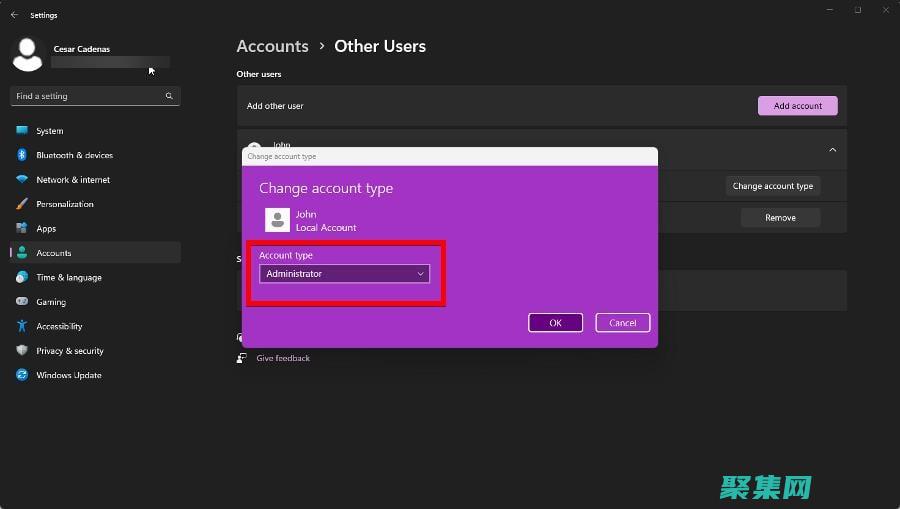Open the Account type dropdown
This screenshot has height=509, width=900.
[x=344, y=274]
